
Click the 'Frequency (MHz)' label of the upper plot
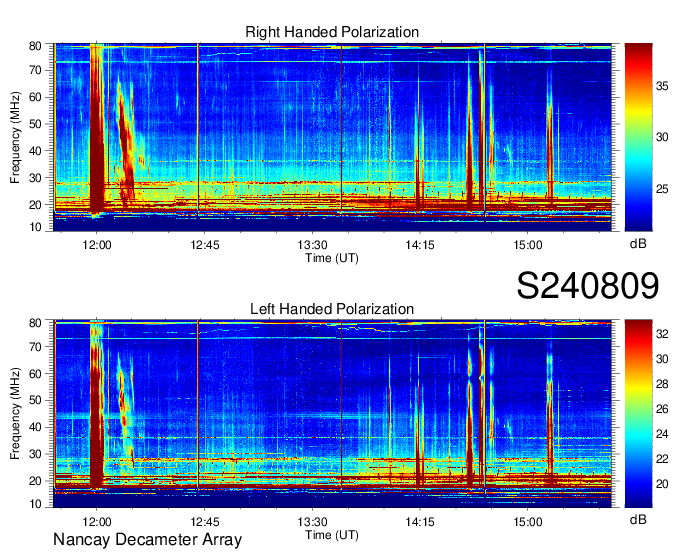[x=15, y=137]
